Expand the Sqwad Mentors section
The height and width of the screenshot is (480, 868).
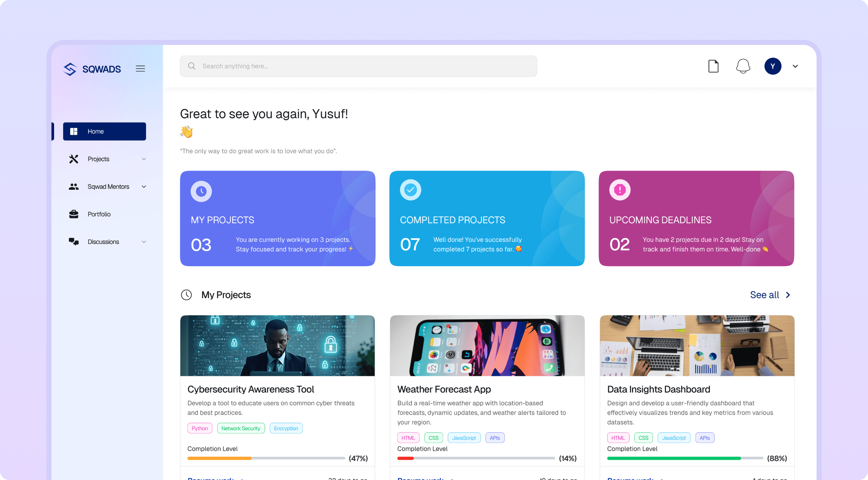[144, 186]
